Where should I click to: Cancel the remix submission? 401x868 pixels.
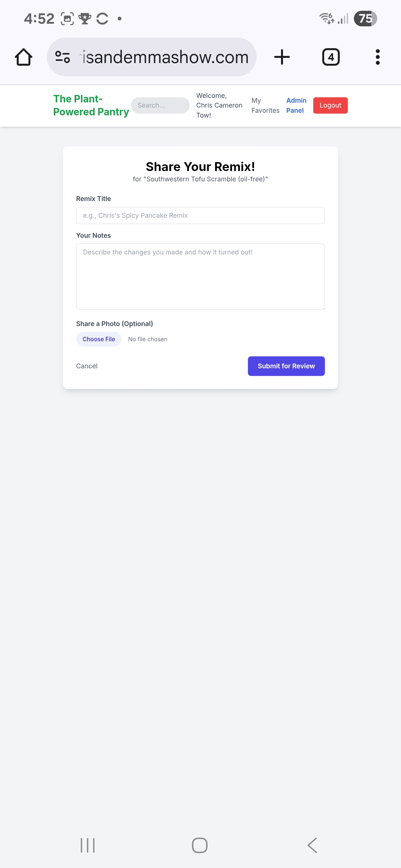coord(87,366)
